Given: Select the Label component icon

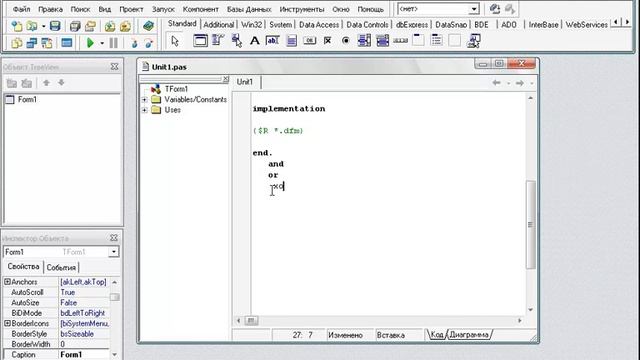Looking at the screenshot, I should [255, 40].
